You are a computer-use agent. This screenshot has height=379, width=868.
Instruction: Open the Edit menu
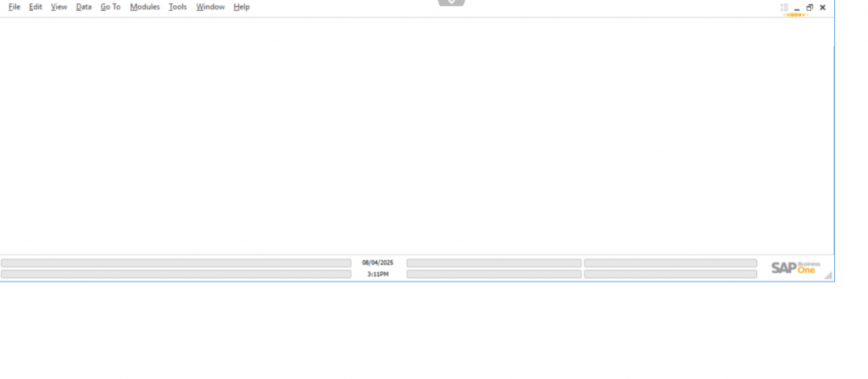(x=36, y=7)
